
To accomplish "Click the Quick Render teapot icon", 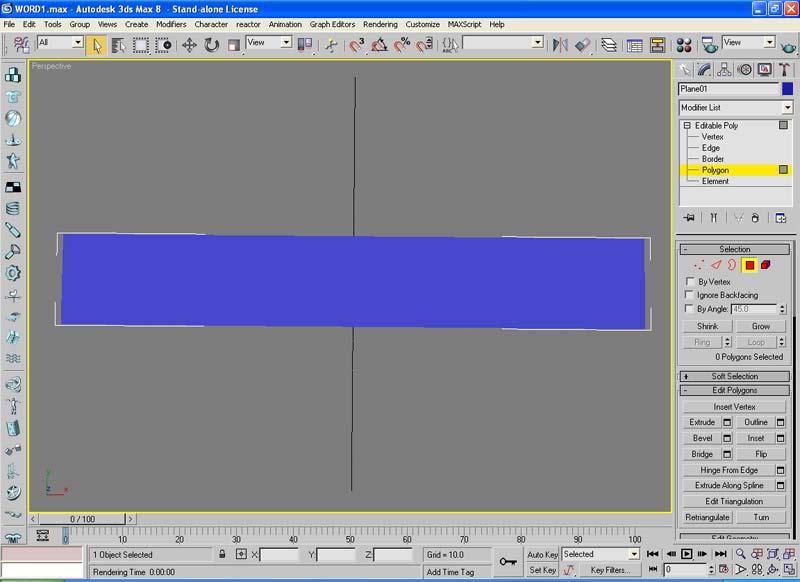I will click(x=788, y=47).
